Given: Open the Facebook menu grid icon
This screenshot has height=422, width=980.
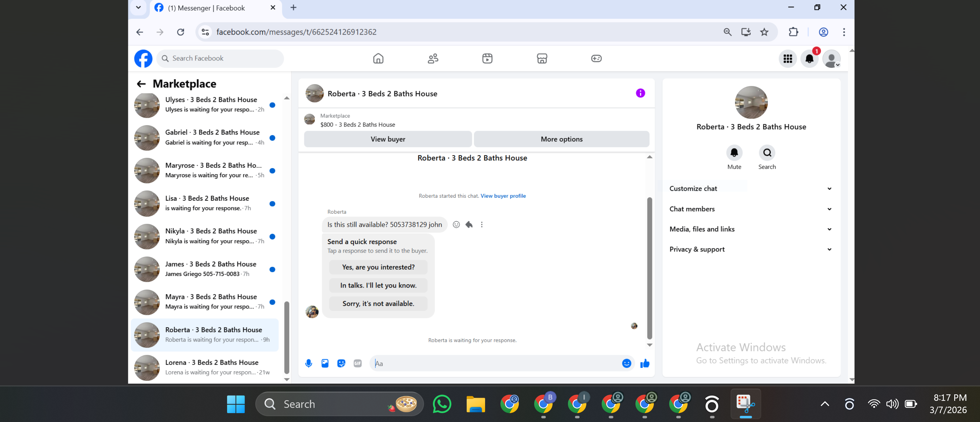Looking at the screenshot, I should tap(788, 59).
